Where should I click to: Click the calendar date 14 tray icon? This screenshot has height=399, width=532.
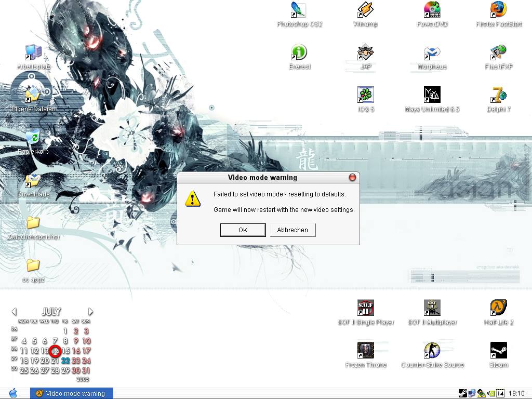click(x=500, y=394)
